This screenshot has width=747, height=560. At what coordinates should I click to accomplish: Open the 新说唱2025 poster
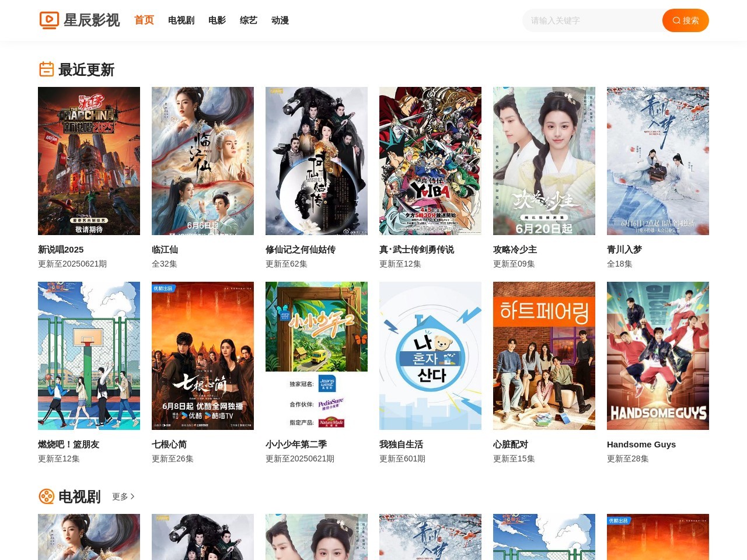point(89,161)
